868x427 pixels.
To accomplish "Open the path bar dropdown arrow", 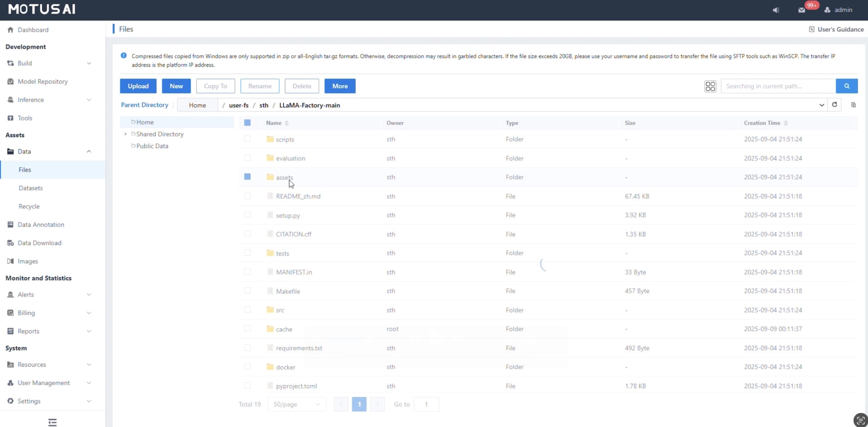I will [x=821, y=105].
